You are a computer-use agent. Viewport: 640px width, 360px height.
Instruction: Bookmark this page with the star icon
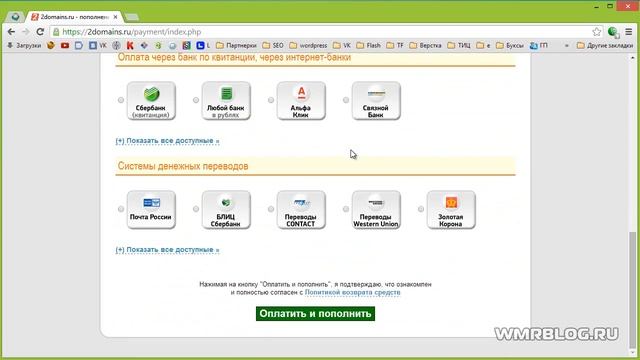596,32
